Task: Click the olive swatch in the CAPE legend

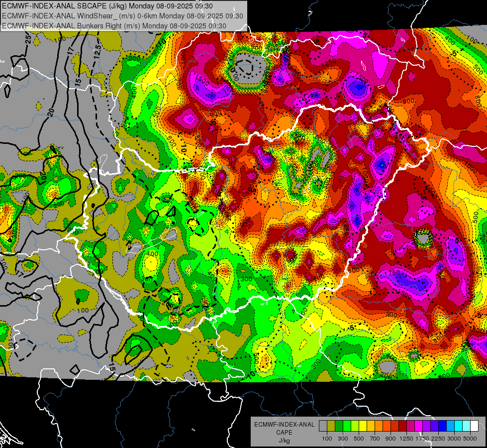Action: [331, 426]
